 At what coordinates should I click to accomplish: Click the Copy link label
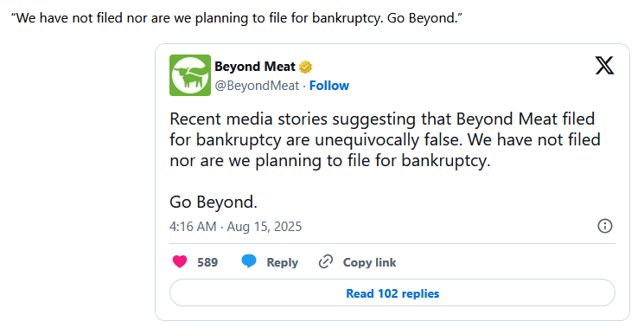point(369,262)
